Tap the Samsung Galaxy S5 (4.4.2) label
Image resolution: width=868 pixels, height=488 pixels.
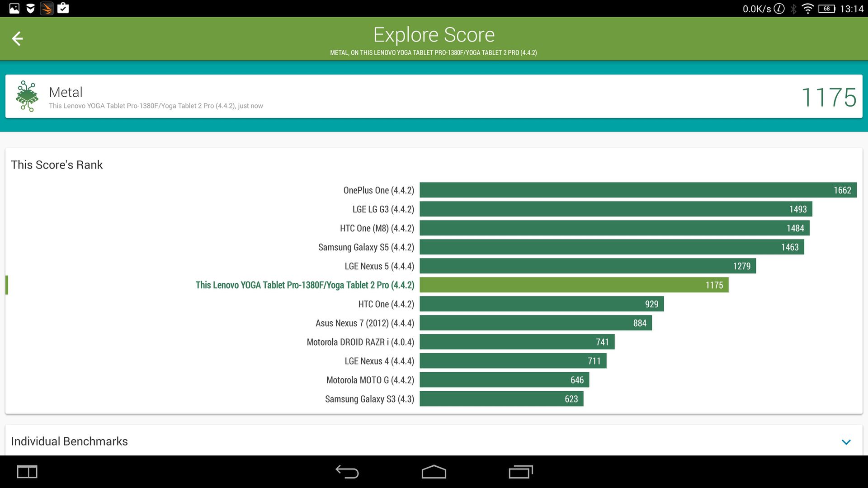click(366, 247)
